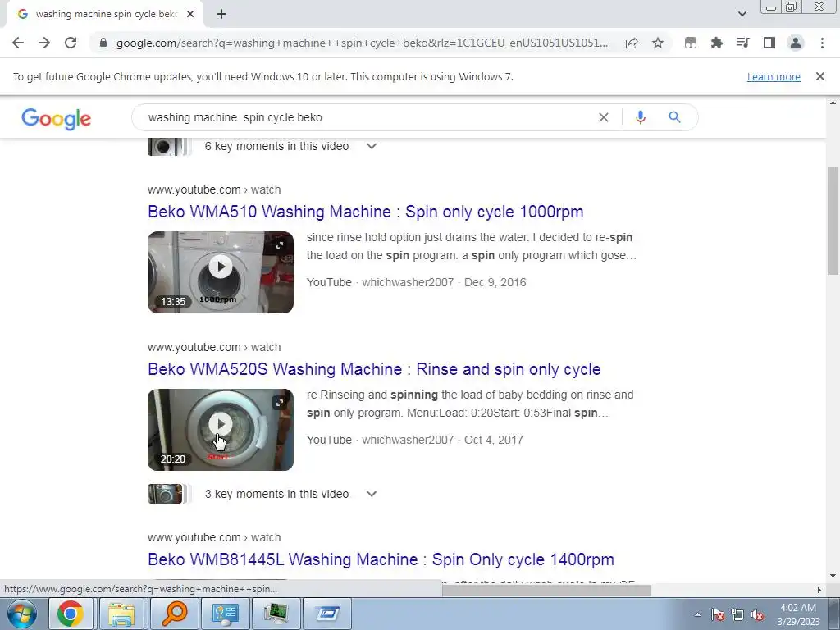
Task: Open the media control icon
Action: pyautogui.click(x=742, y=43)
